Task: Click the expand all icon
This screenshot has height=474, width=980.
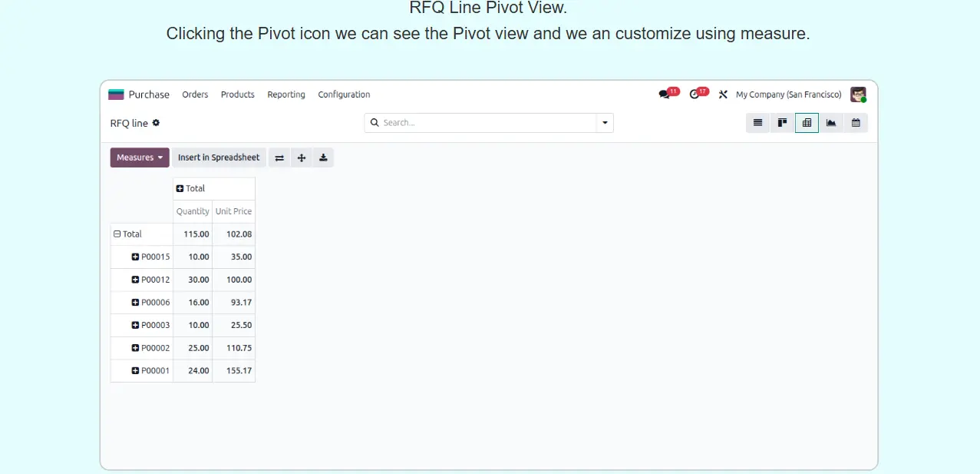Action: (x=302, y=157)
